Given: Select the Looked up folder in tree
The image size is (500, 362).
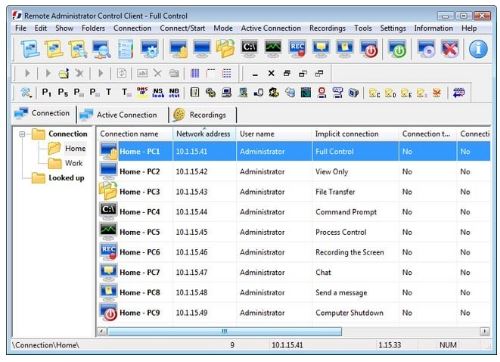Looking at the screenshot, I should [66, 178].
